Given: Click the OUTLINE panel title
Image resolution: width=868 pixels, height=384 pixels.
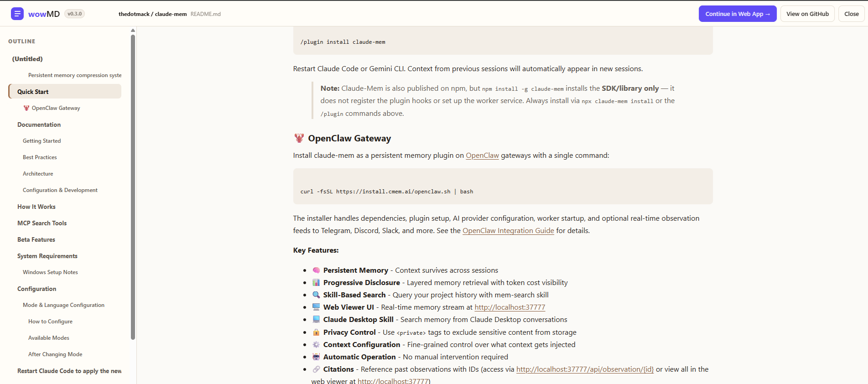Looking at the screenshot, I should (21, 42).
